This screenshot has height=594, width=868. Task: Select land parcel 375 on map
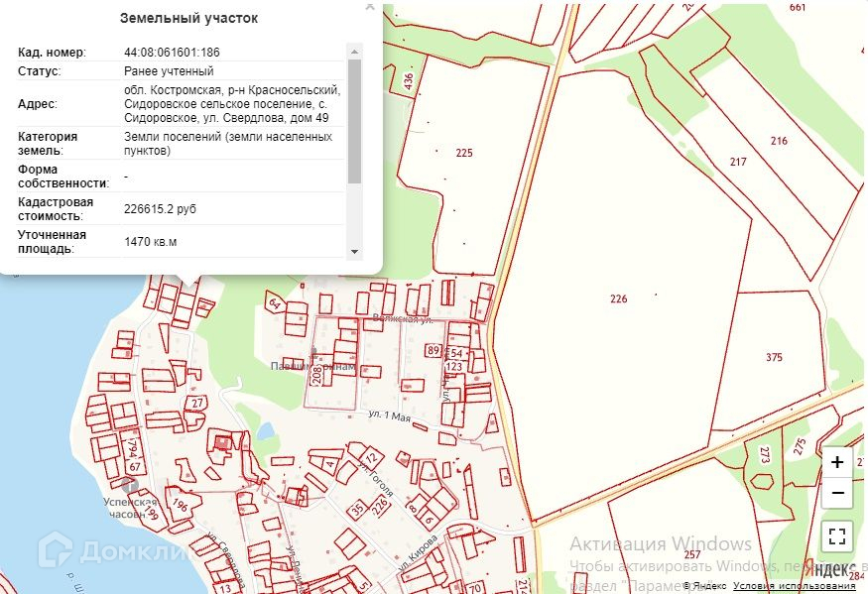pos(774,357)
